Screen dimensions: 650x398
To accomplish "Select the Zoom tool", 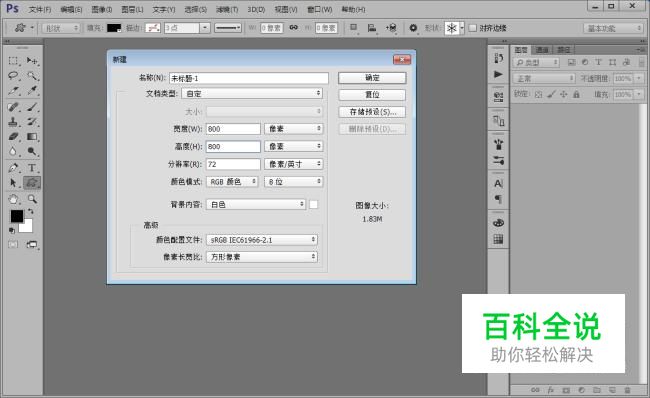I will click(x=32, y=199).
